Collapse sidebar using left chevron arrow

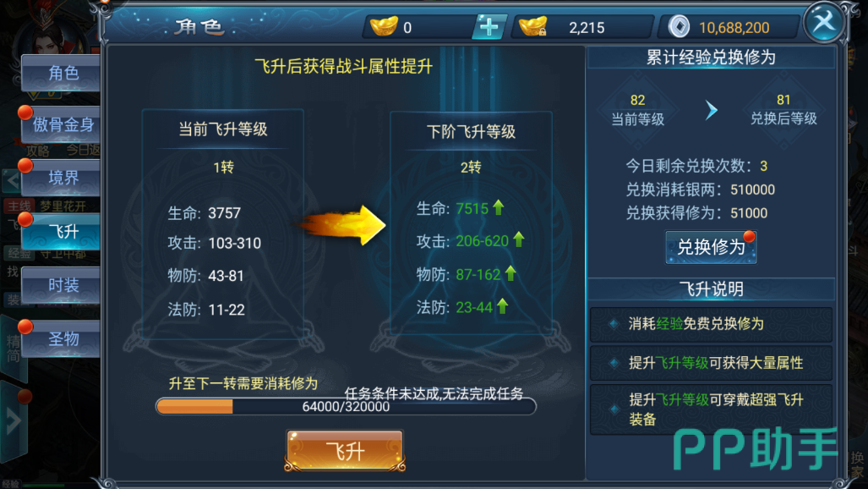[x=12, y=180]
